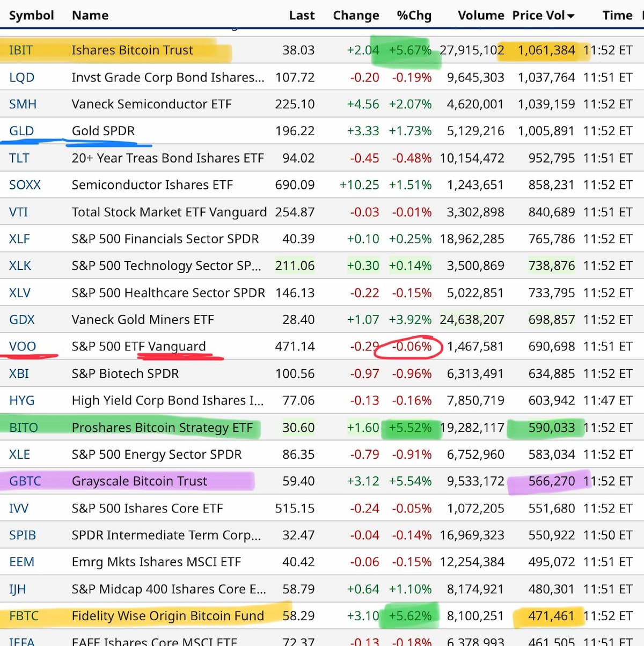Open the XLF symbol link
This screenshot has height=646, width=644.
click(x=19, y=239)
